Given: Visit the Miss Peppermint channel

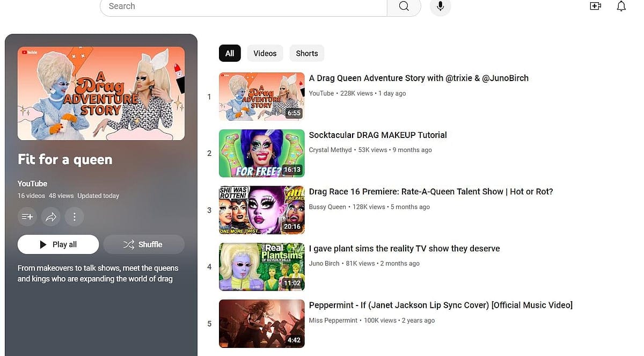Looking at the screenshot, I should (333, 321).
